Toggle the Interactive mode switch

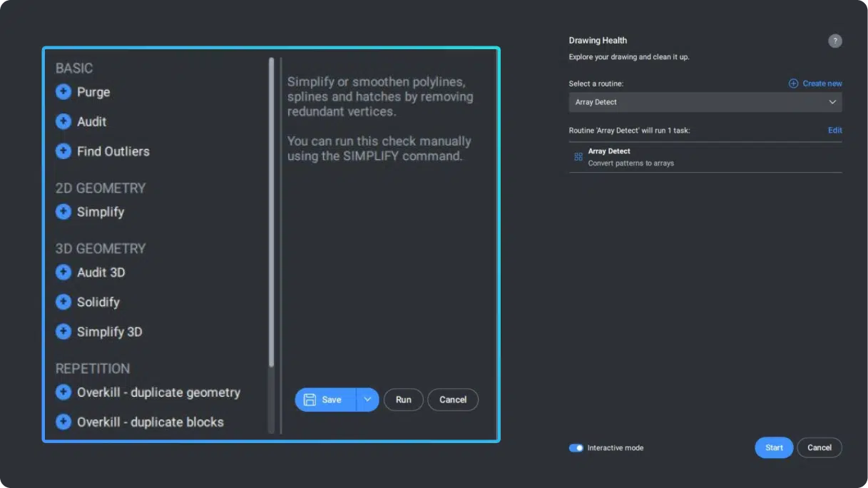pos(576,448)
